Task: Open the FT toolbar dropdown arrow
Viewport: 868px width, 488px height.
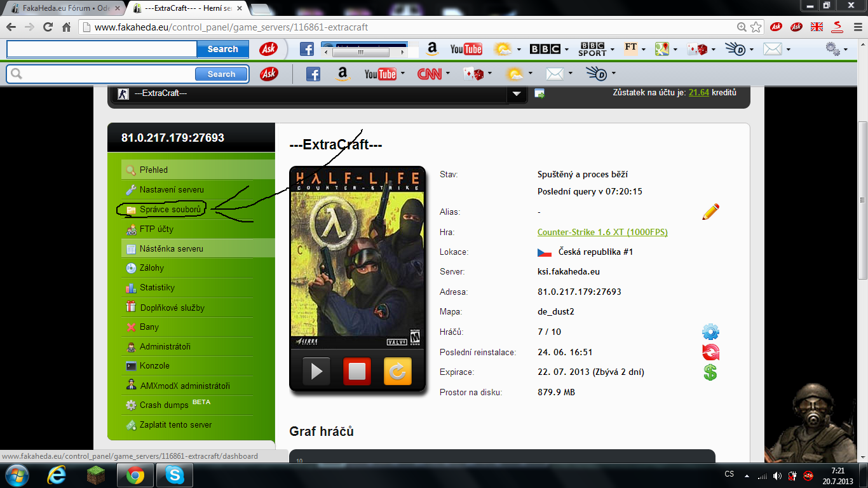Action: pyautogui.click(x=643, y=49)
